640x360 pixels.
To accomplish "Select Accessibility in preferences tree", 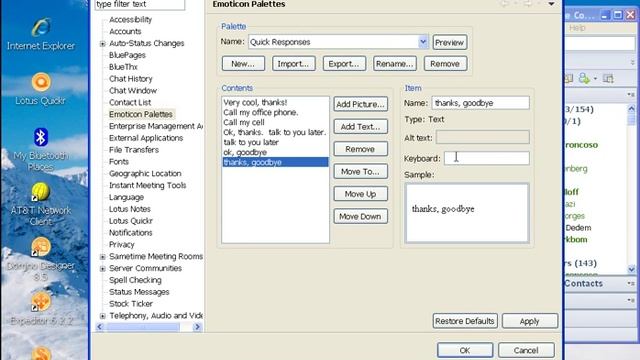I will (130, 20).
